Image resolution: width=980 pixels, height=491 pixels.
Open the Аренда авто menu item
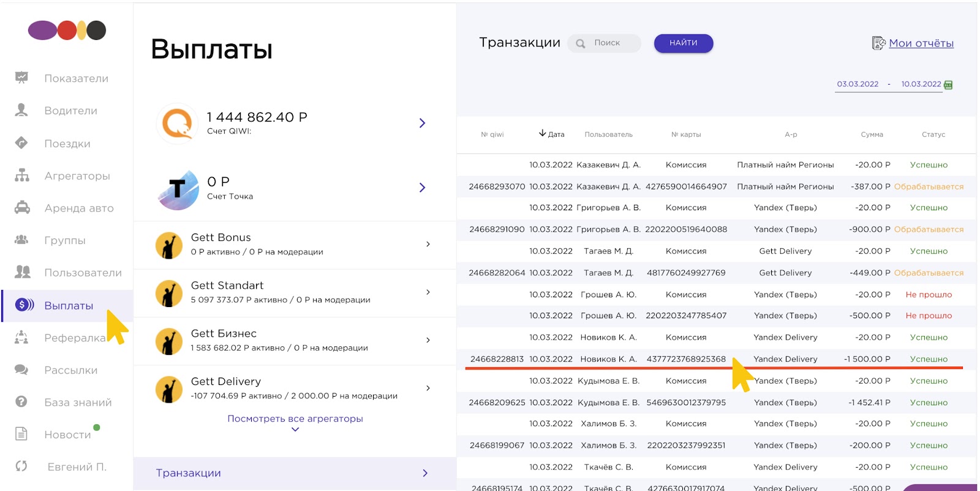(79, 208)
